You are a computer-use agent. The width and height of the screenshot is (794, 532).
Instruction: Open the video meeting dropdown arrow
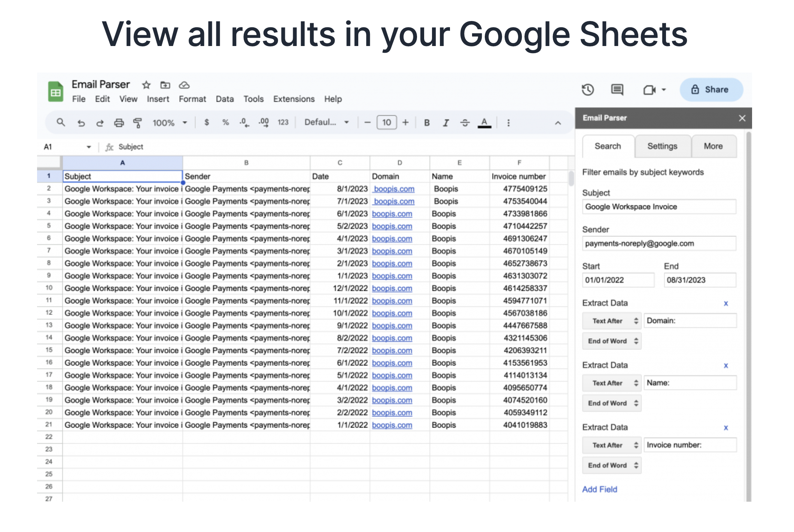(664, 90)
